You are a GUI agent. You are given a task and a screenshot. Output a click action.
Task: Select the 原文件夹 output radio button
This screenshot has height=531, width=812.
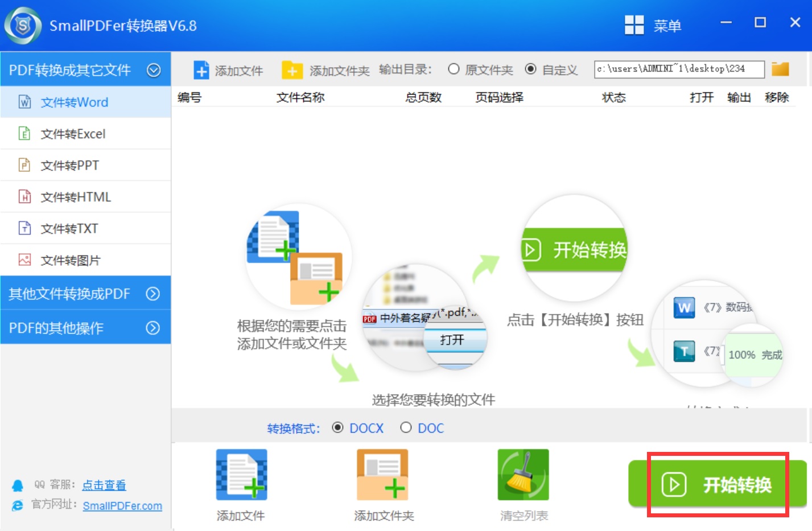(454, 69)
